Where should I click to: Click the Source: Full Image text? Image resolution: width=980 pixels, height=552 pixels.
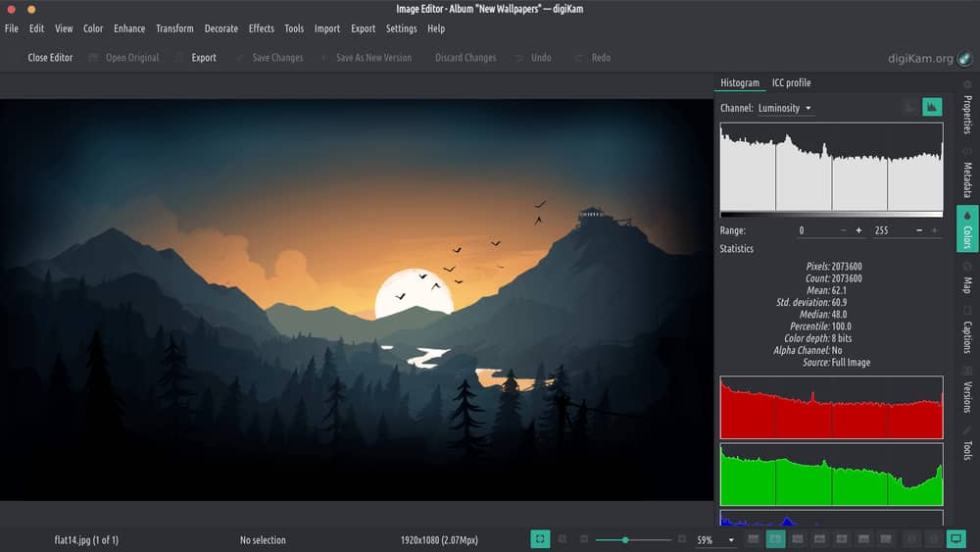(x=836, y=363)
